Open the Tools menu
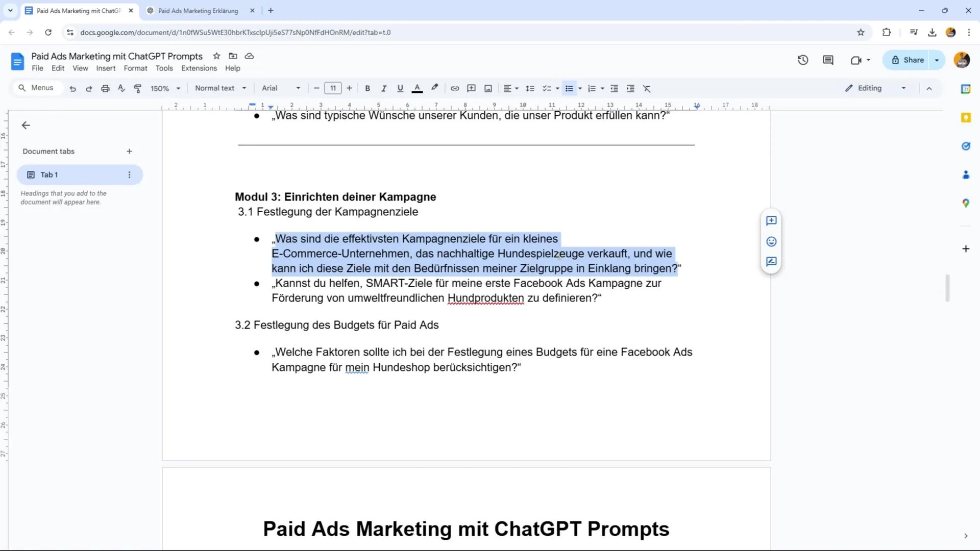The image size is (980, 551). coord(164,68)
